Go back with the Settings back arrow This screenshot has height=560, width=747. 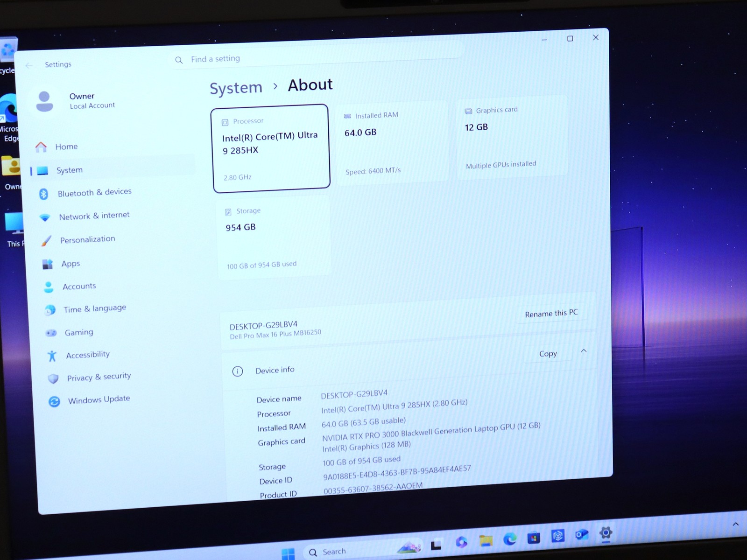[29, 66]
